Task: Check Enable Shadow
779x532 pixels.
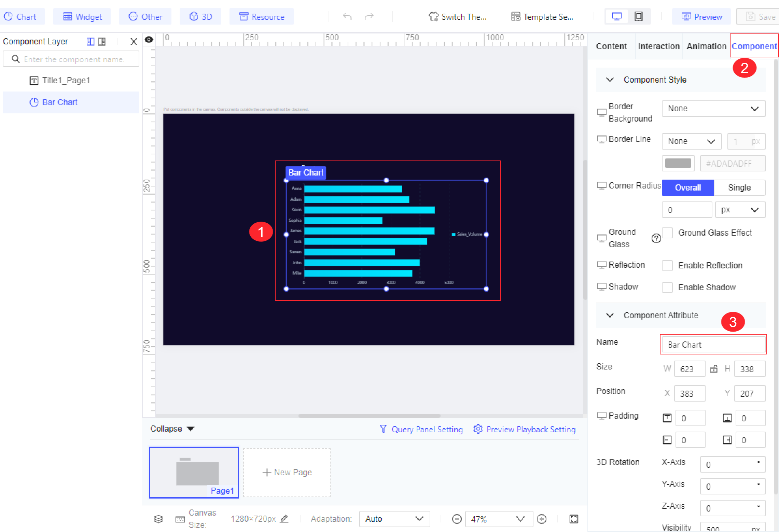Action: 667,287
